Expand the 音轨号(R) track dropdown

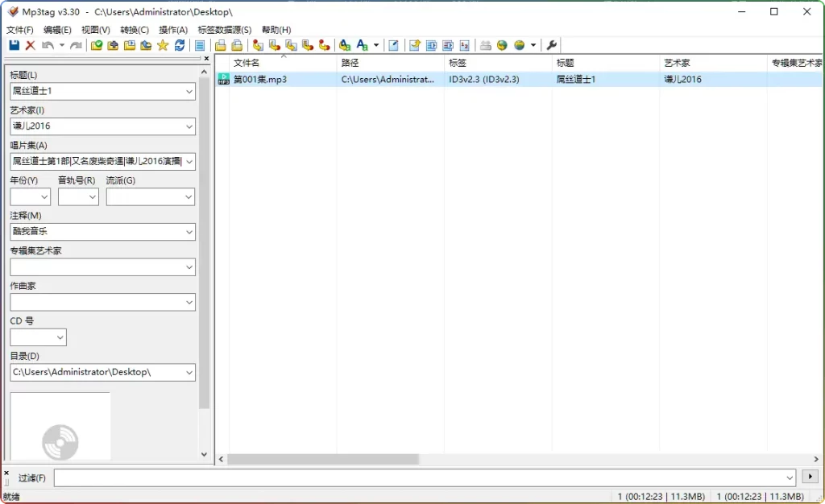pyautogui.click(x=93, y=197)
